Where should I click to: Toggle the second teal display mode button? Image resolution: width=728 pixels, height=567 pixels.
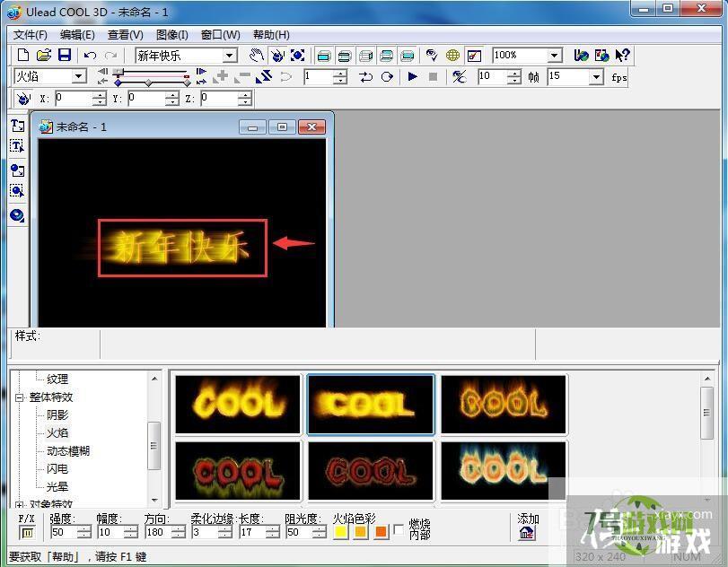click(x=345, y=56)
